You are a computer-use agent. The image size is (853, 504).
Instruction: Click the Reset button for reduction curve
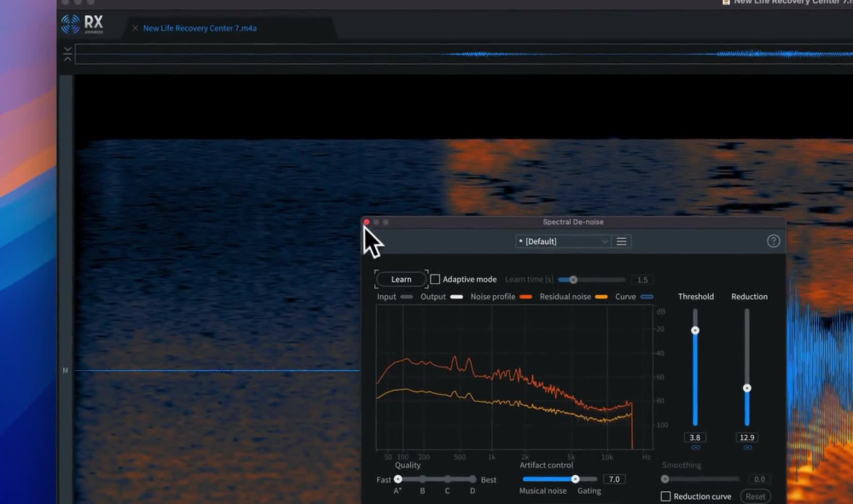coord(755,496)
